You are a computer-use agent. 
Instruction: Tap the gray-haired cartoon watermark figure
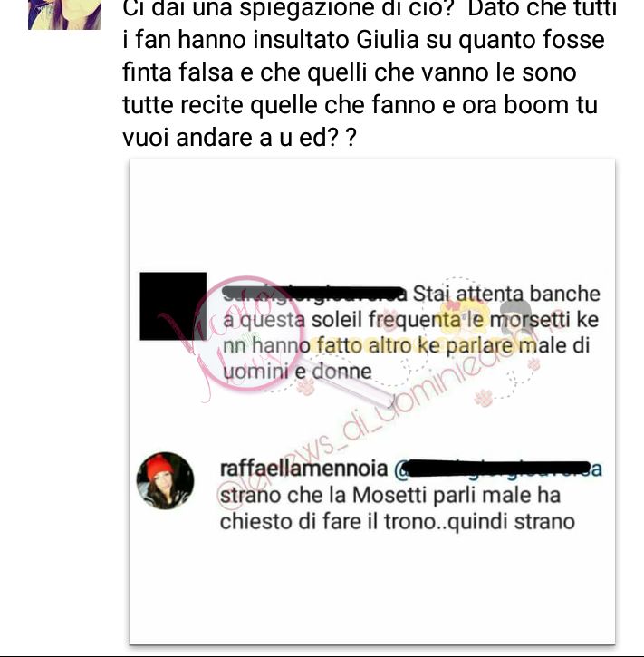515,317
